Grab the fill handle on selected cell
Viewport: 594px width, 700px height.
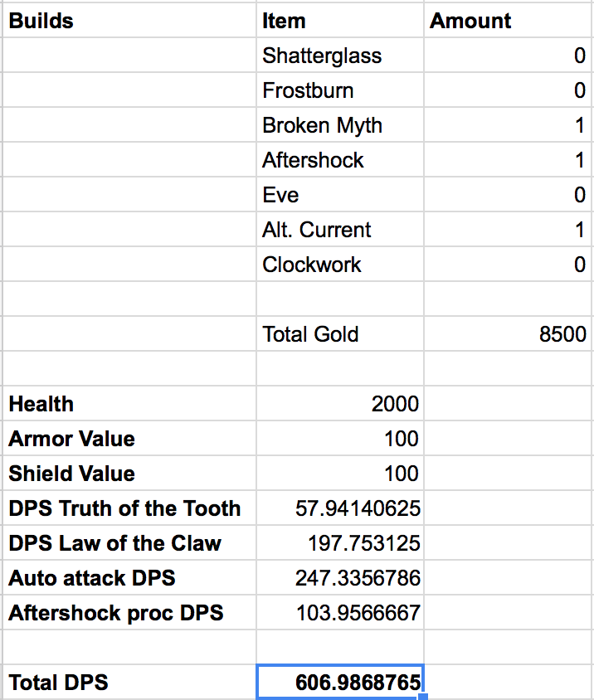[x=424, y=697]
